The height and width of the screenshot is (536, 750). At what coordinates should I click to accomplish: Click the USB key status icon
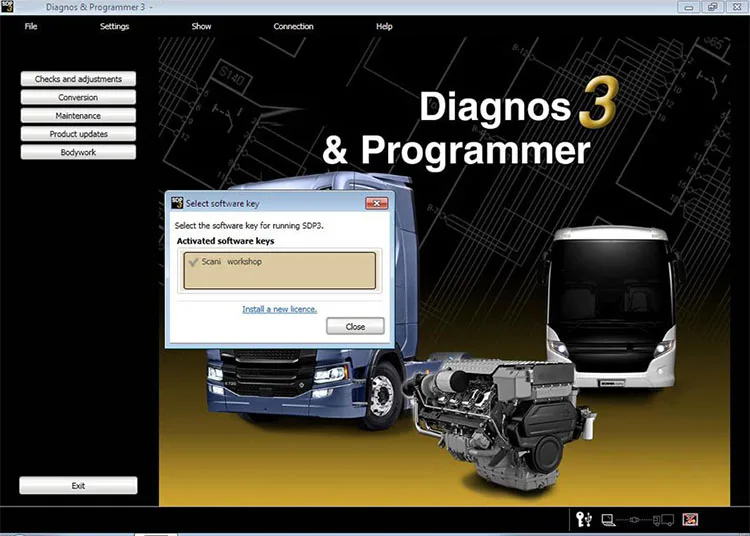[584, 519]
